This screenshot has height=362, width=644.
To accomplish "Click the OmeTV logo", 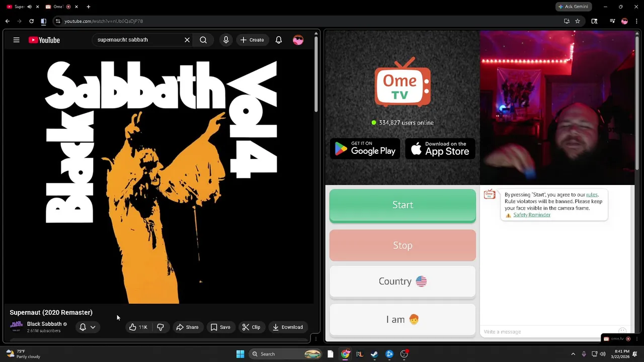I will [x=403, y=82].
